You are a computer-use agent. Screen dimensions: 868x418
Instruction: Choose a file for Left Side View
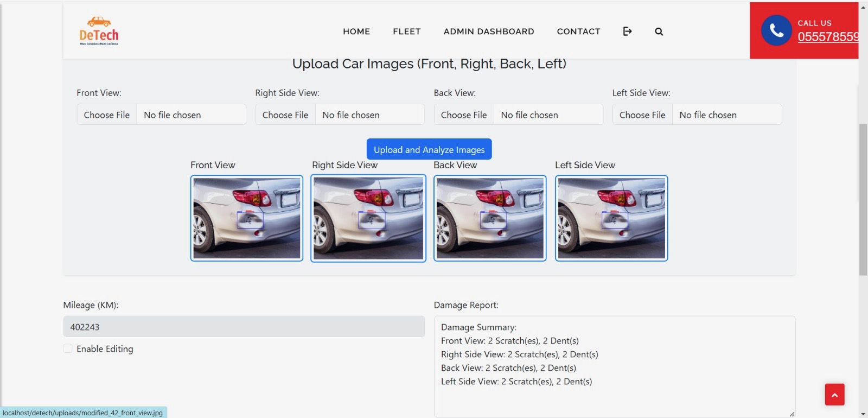[642, 115]
